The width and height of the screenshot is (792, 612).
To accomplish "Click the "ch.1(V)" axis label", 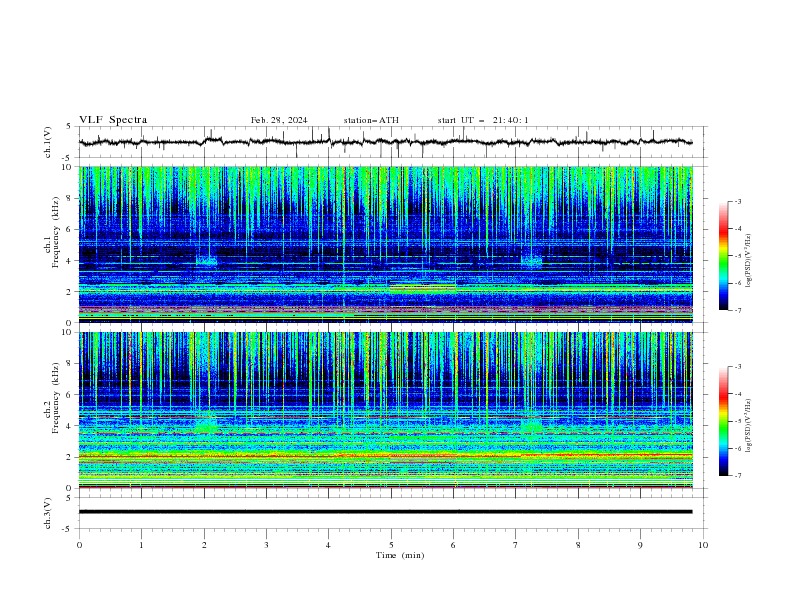I will tap(48, 142).
